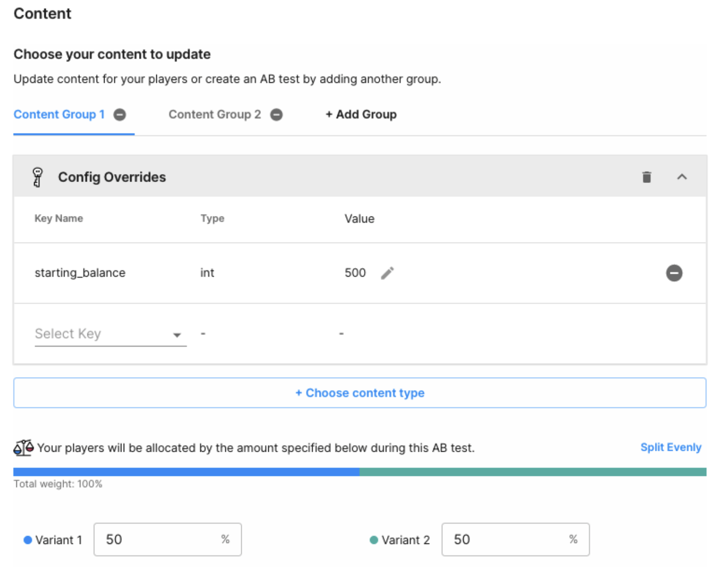
Task: Edit the starting_balance value with the pencil icon
Action: click(x=388, y=273)
